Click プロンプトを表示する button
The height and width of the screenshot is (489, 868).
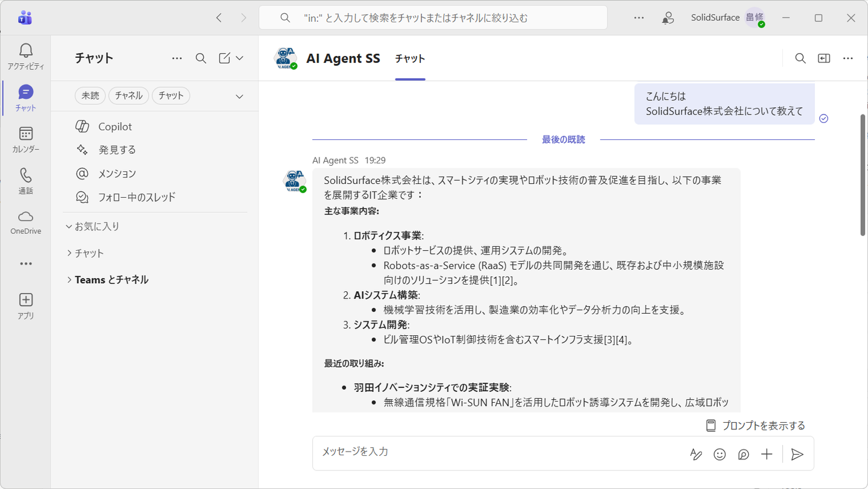click(755, 426)
